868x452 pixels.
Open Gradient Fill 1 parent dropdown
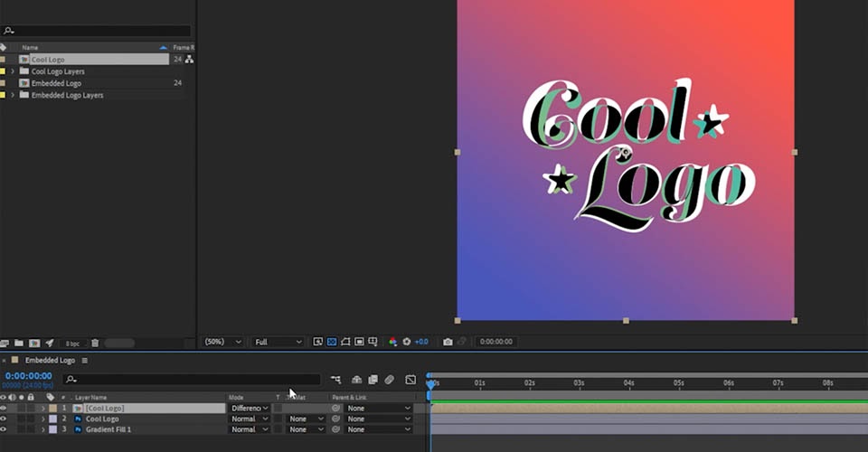click(379, 429)
